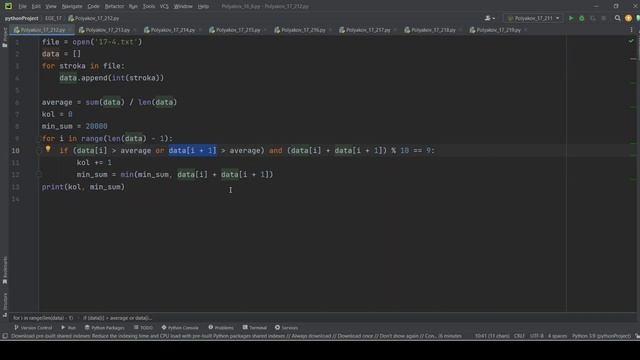Click the Python 3.9 interpreter status widget
Image resolution: width=640 pixels, height=360 pixels.
601,336
